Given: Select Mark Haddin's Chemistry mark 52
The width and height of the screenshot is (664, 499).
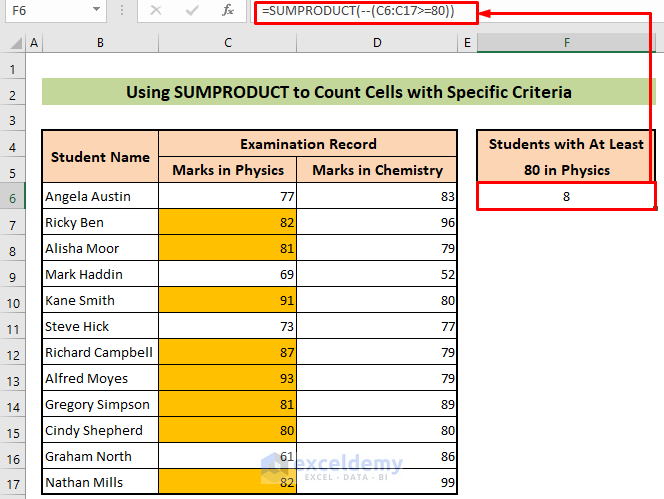Looking at the screenshot, I should tap(377, 274).
